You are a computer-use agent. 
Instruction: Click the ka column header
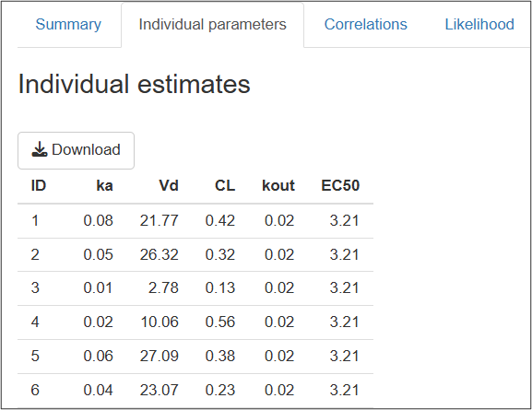104,185
